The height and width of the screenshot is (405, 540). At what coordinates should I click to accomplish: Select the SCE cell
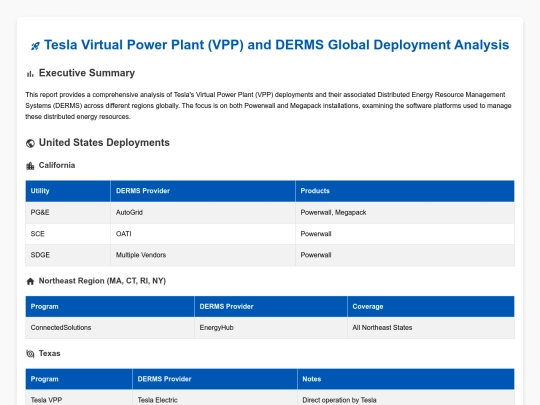(68, 234)
